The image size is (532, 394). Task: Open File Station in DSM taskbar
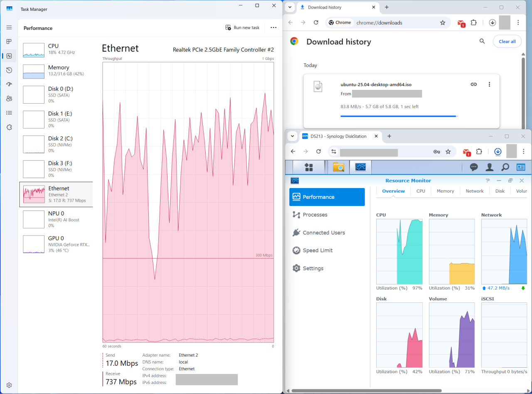(338, 167)
